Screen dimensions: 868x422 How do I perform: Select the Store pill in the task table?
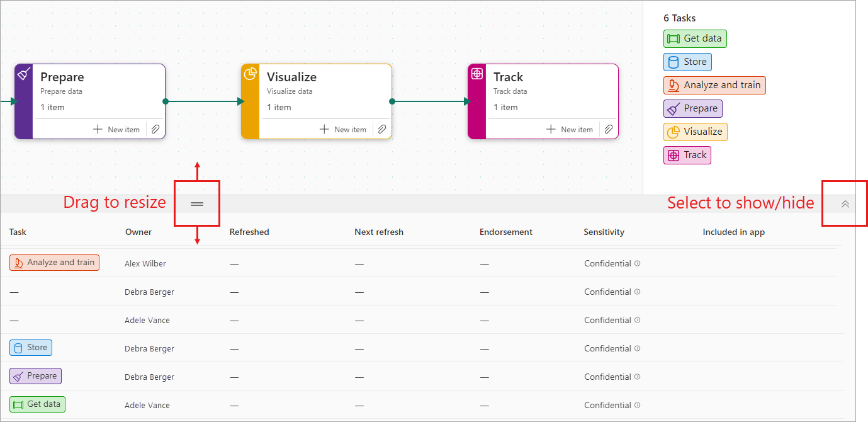coord(31,348)
